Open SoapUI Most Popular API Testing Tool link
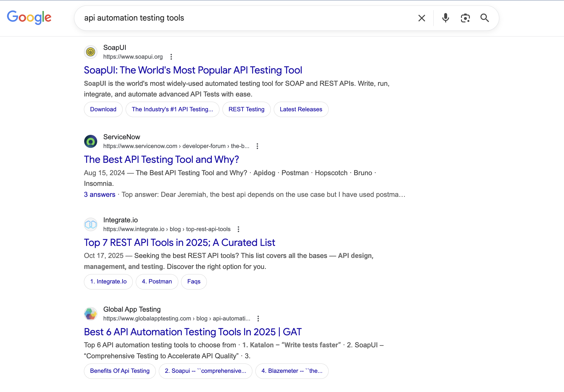This screenshot has width=564, height=392. [193, 70]
